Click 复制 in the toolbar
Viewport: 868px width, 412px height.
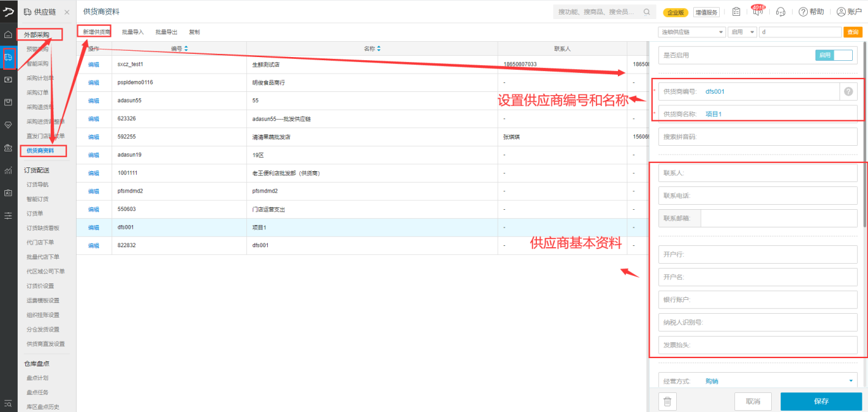point(194,32)
